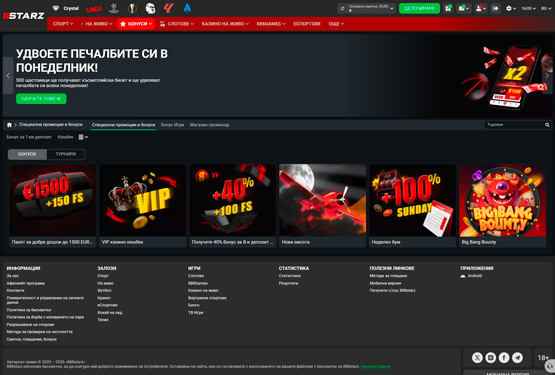The width and height of the screenshot is (555, 375).
Task: Go to previous banner slide
Action: click(8, 75)
